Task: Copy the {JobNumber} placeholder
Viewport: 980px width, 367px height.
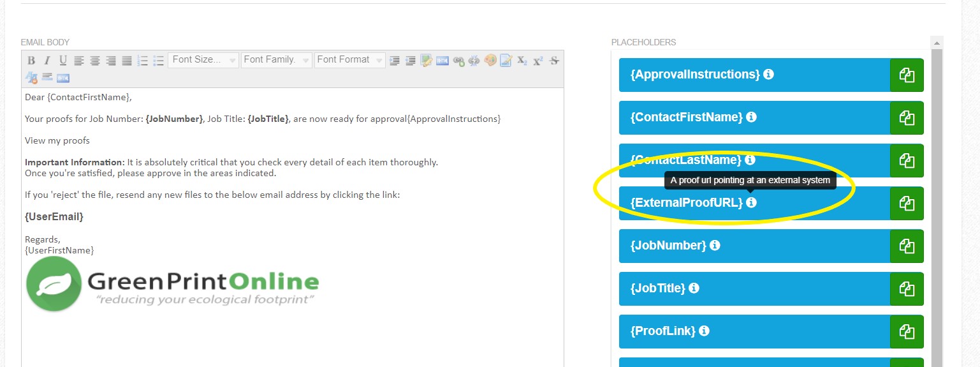Action: pos(907,246)
